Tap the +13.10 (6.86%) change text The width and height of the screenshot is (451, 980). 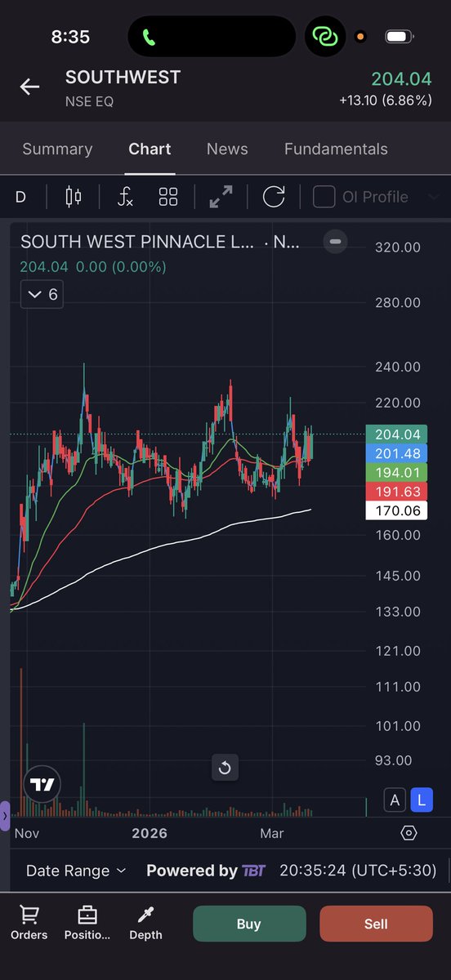pos(385,101)
